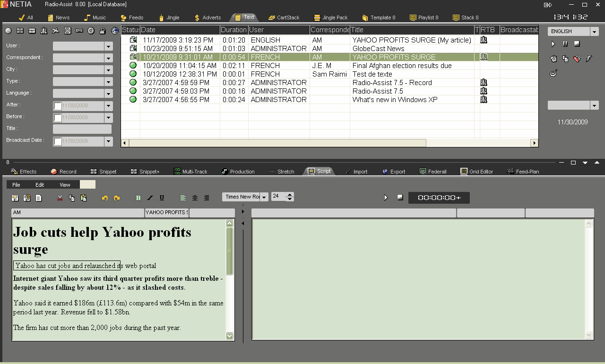Click the trash can delete icon
Image resolution: width=605 pixels, height=364 pixels.
coord(553,59)
